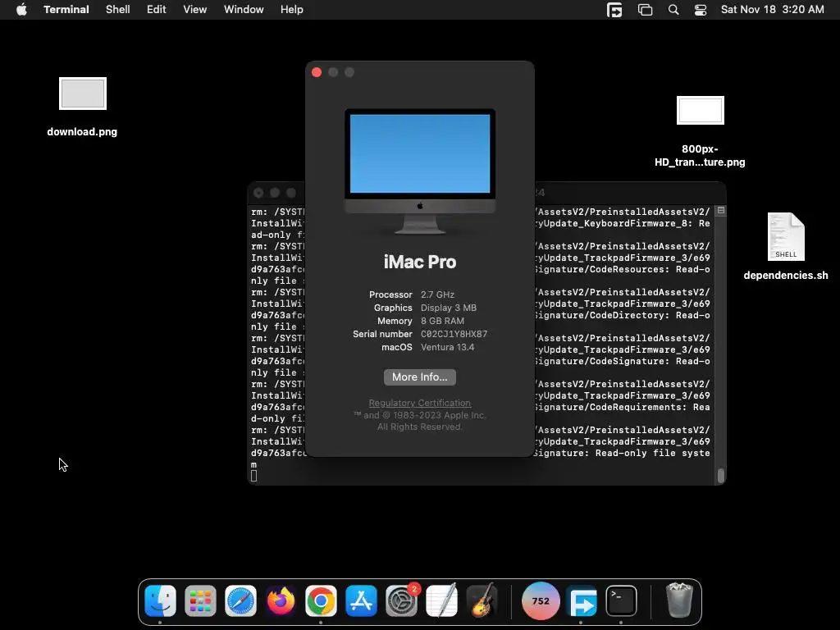
Task: Open Spotlight search magnifier
Action: point(673,10)
